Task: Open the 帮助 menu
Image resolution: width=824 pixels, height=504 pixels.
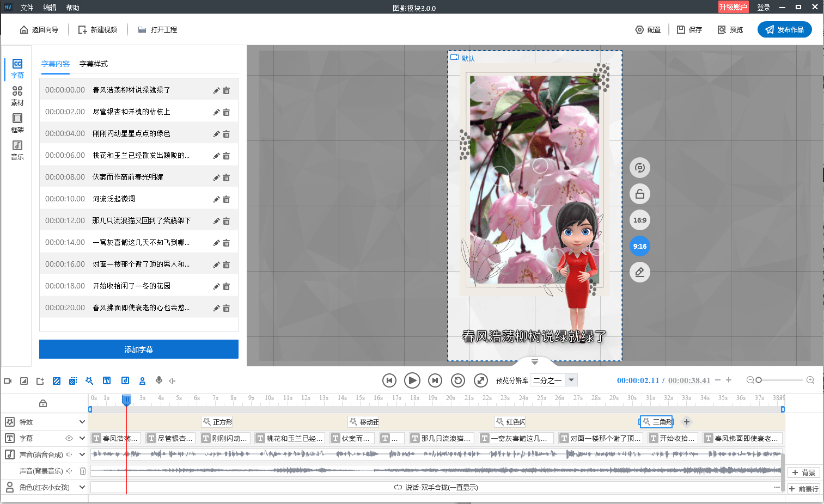Action: pos(72,8)
